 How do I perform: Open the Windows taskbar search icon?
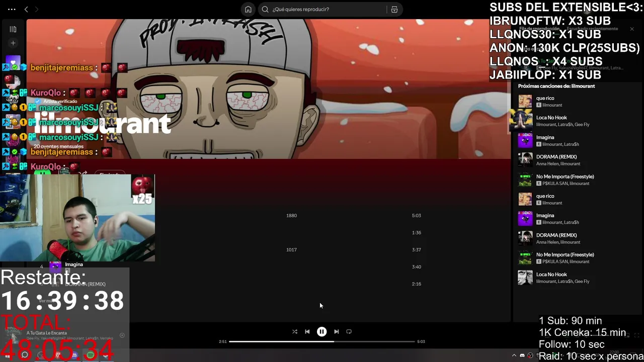(x=24, y=355)
